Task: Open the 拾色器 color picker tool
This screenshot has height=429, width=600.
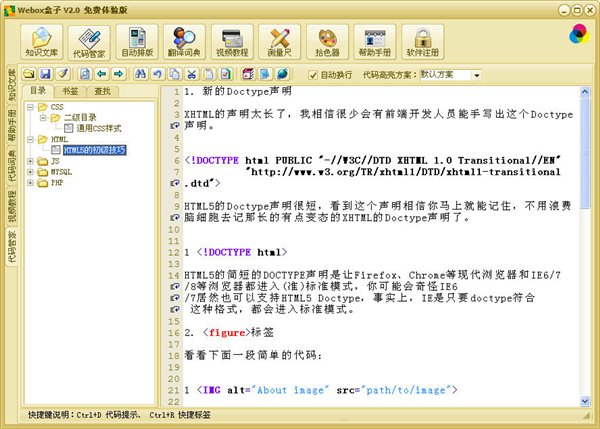Action: click(x=327, y=42)
